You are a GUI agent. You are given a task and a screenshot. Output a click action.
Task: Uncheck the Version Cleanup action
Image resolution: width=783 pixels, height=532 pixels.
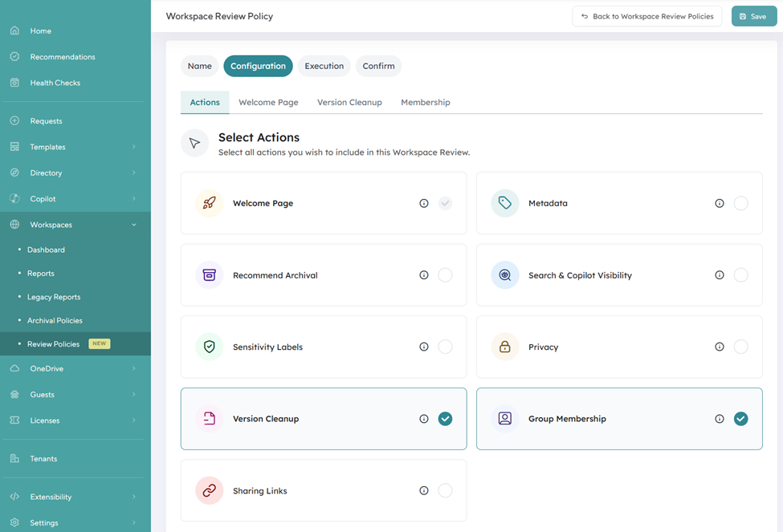(446, 419)
